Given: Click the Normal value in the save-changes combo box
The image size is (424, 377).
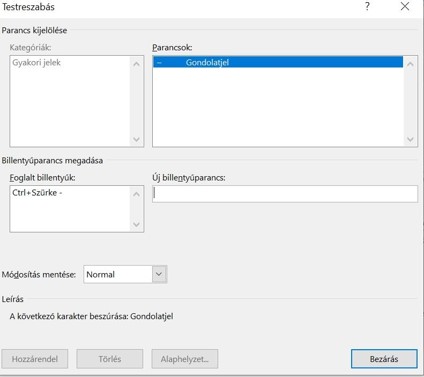Looking at the screenshot, I should 100,274.
